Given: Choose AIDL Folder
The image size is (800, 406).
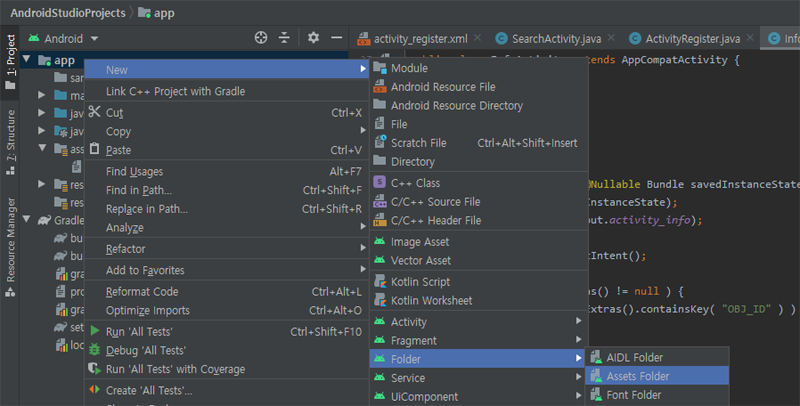Looking at the screenshot, I should click(657, 358).
